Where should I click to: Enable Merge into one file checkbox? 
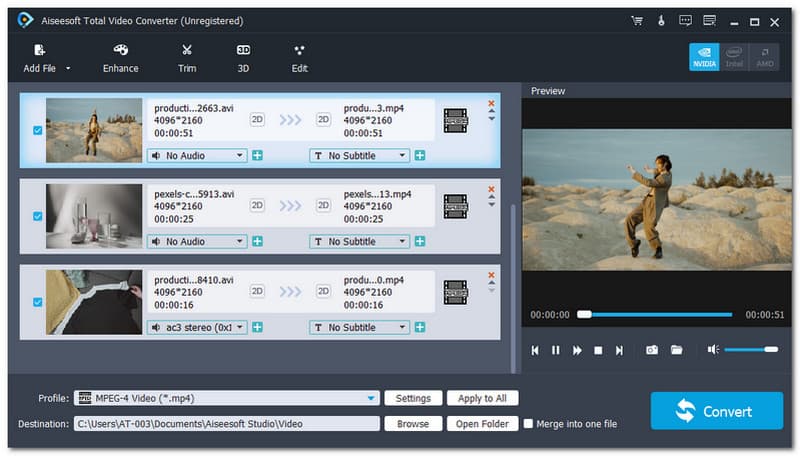coord(529,424)
